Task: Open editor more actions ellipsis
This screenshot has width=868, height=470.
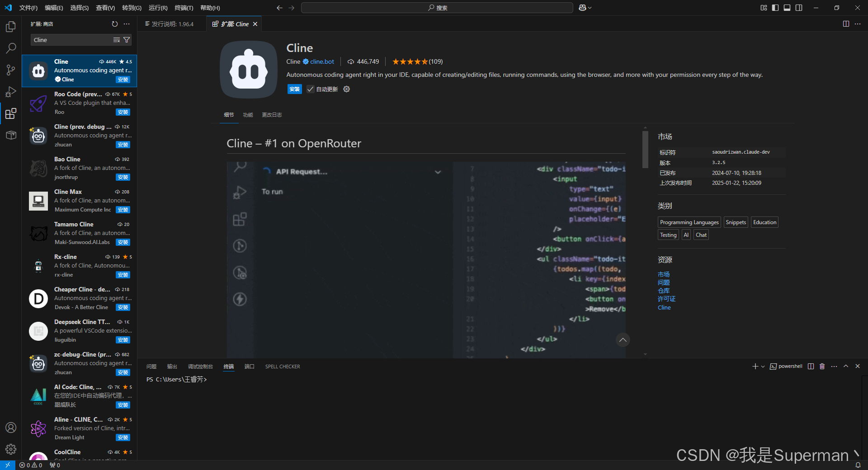Action: point(858,24)
